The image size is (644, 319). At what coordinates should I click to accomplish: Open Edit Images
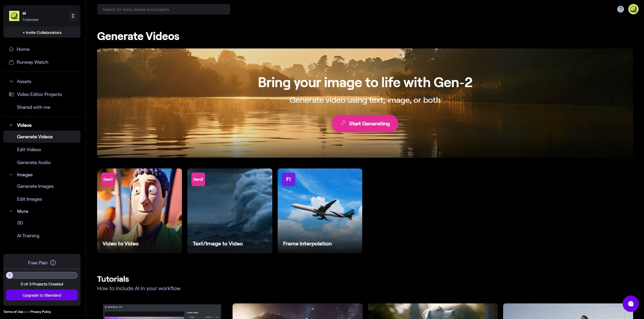tap(30, 199)
